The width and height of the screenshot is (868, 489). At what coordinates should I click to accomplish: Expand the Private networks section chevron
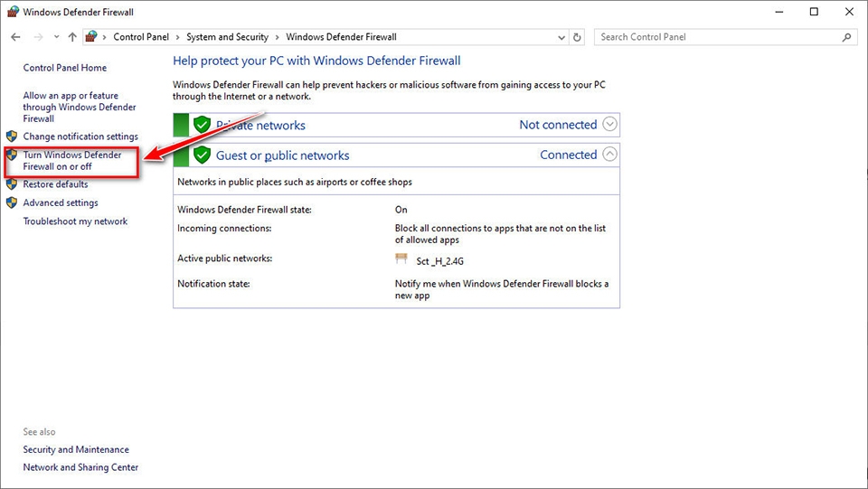(609, 124)
